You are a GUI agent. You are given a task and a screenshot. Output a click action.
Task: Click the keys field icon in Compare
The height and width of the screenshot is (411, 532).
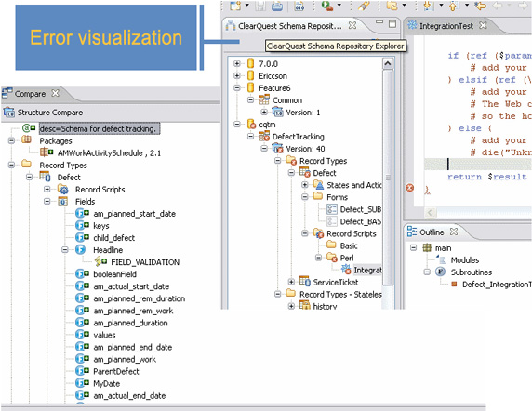point(82,225)
